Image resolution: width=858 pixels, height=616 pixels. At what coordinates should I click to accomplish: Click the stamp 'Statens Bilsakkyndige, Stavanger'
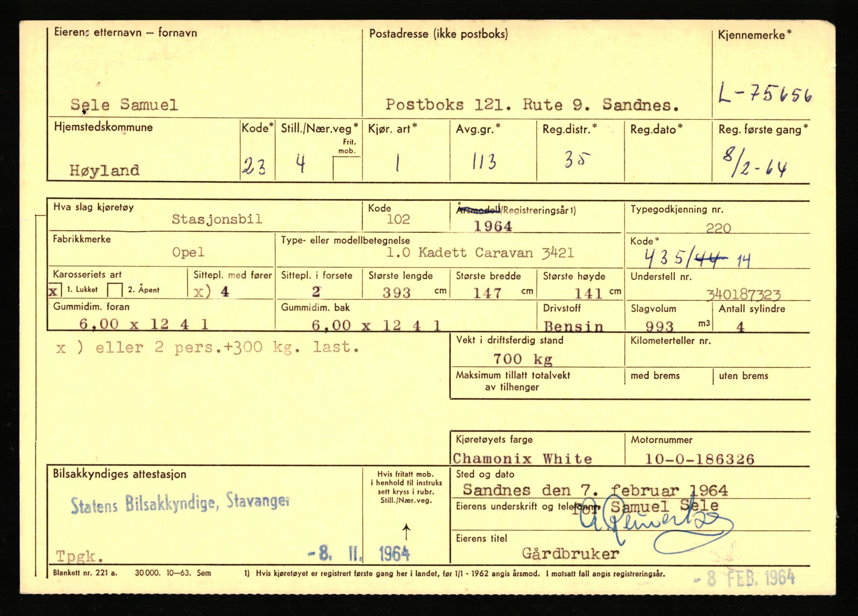click(180, 503)
